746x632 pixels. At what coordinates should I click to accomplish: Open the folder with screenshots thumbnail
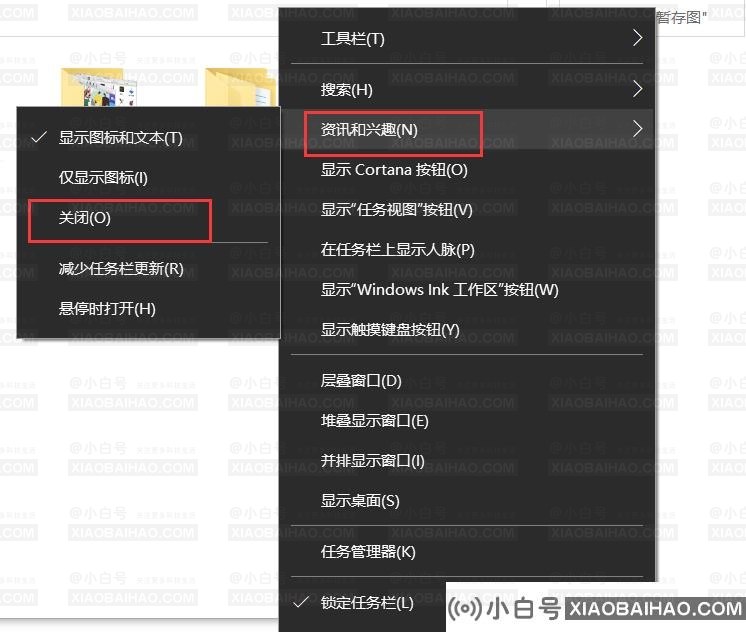click(x=99, y=88)
